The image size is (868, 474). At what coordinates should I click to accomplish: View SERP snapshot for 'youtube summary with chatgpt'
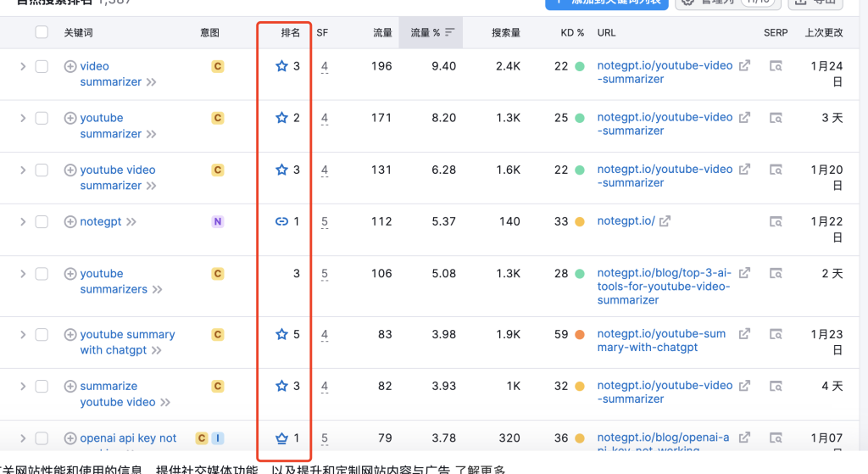coord(776,334)
